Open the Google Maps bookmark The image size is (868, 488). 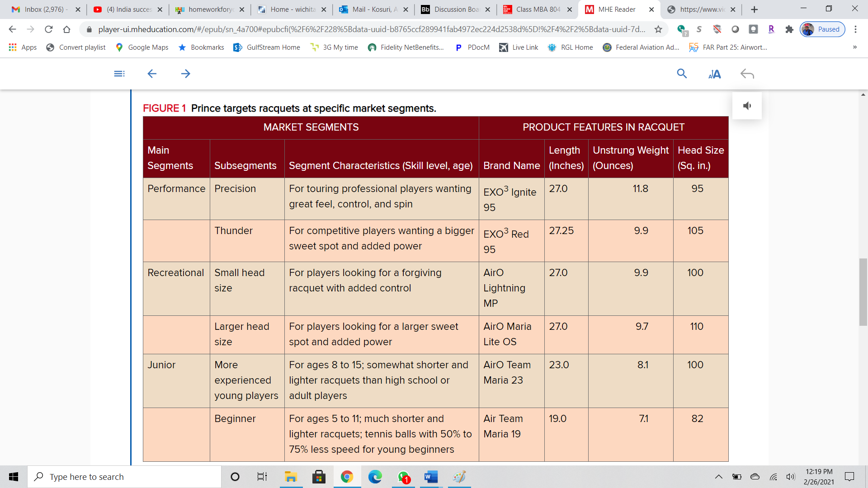(142, 47)
